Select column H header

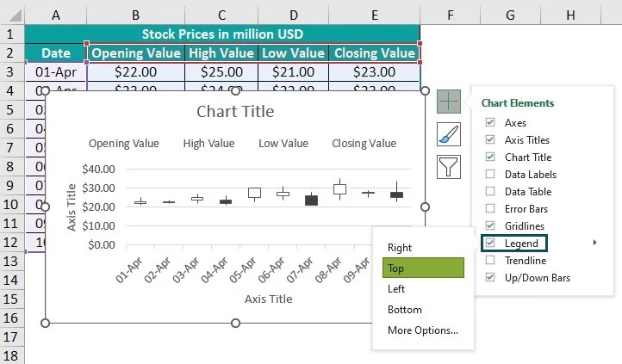571,15
